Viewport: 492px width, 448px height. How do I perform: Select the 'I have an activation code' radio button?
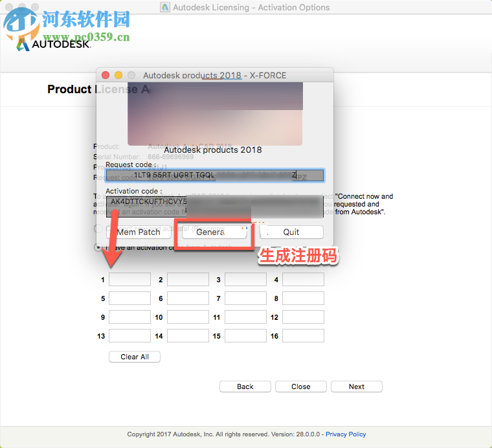98,247
